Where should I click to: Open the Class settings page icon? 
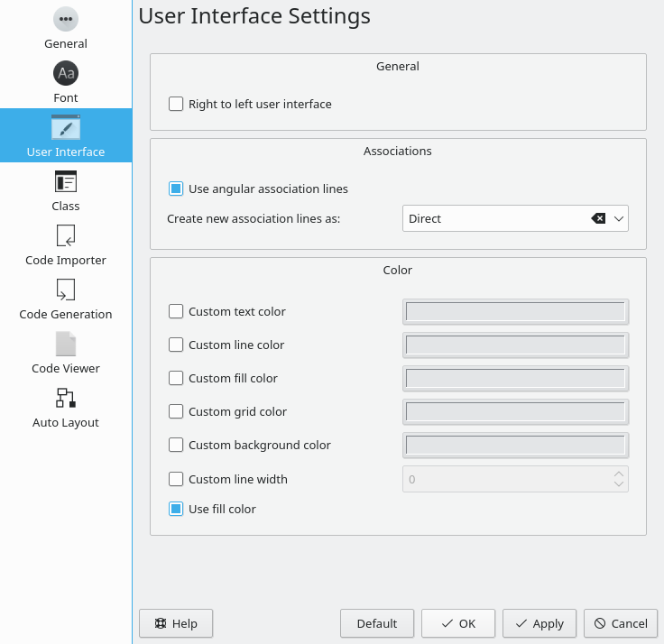(x=66, y=181)
